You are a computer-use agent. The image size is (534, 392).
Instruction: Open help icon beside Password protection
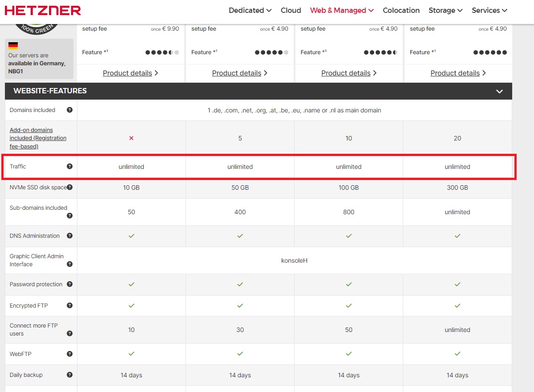[69, 284]
